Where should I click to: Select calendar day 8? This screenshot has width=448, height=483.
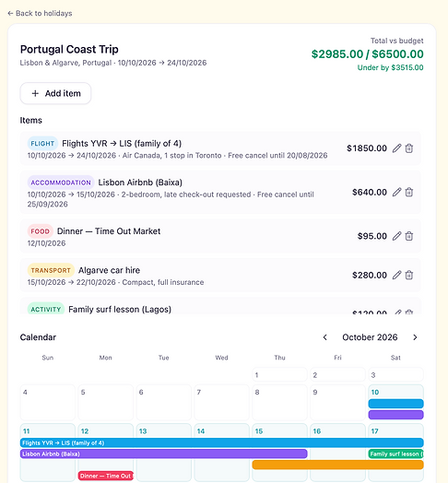(279, 402)
